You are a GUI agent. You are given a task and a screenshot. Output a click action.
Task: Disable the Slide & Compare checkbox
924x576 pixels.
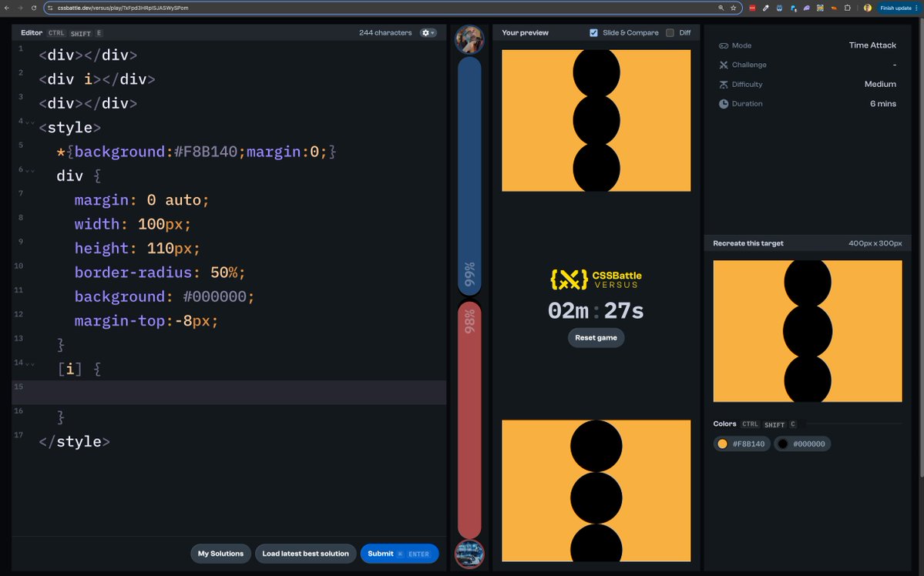point(593,32)
